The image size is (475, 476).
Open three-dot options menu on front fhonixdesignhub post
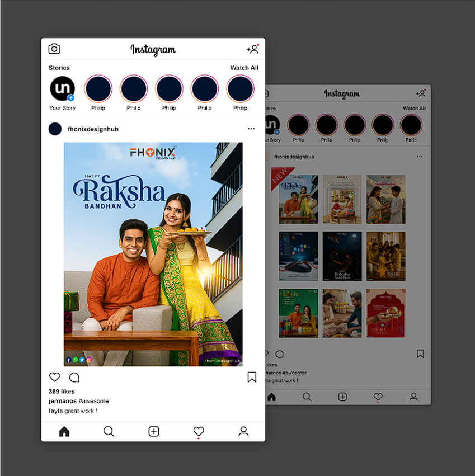coord(251,129)
